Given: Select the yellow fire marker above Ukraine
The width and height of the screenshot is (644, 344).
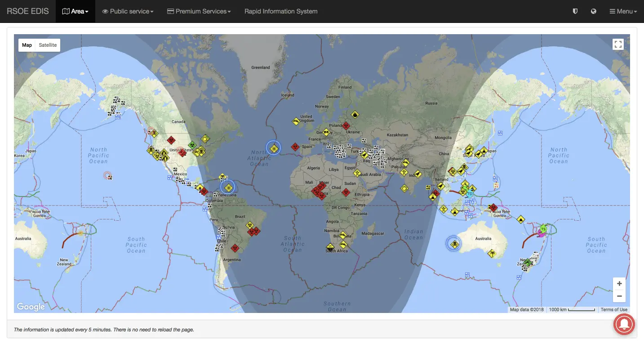Looking at the screenshot, I should click(x=355, y=115).
